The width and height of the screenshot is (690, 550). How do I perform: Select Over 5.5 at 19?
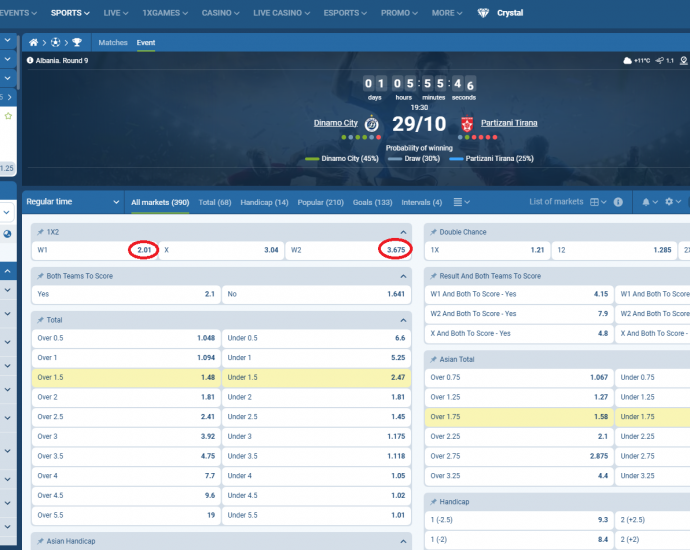coord(126,515)
